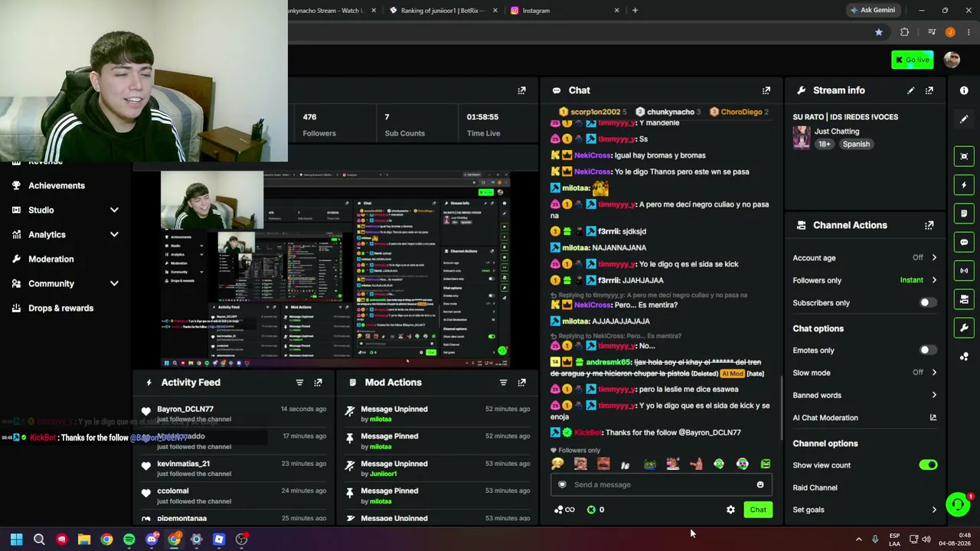Click the chat identity shield icon
The height and width of the screenshot is (551, 980).
coord(562,484)
